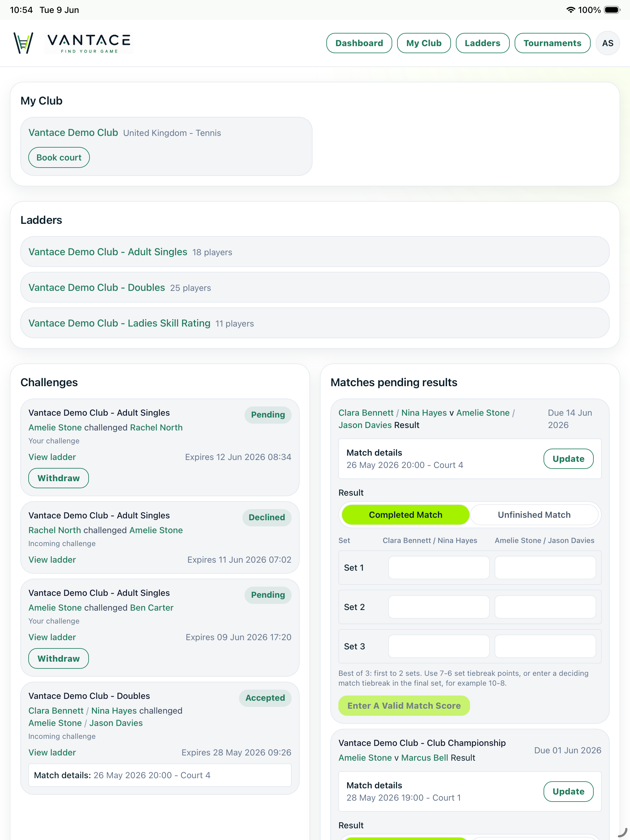The width and height of the screenshot is (630, 840).
Task: Select the Completed Match result option
Action: tap(405, 515)
